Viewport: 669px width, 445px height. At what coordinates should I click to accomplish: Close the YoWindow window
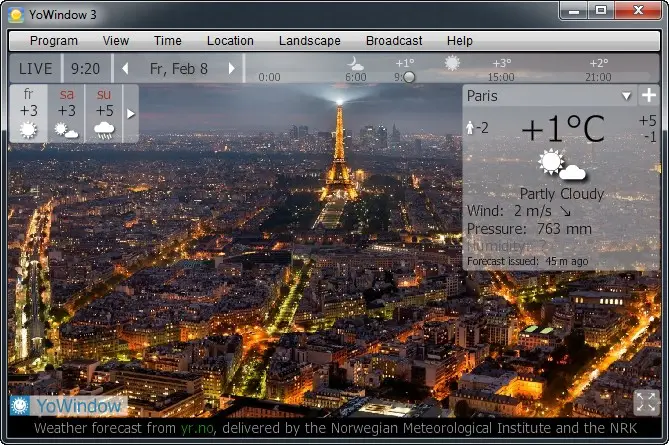click(x=638, y=11)
